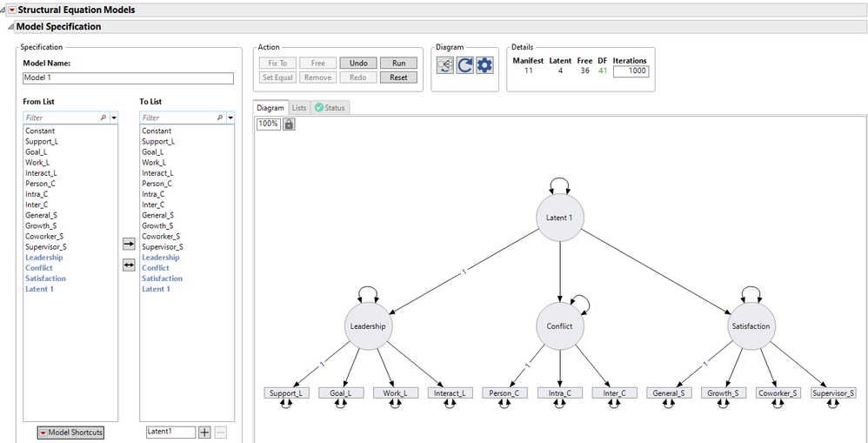Viewport: 868px width, 443px height.
Task: Collapse the Structural Equation Models outline
Action: 3,10
